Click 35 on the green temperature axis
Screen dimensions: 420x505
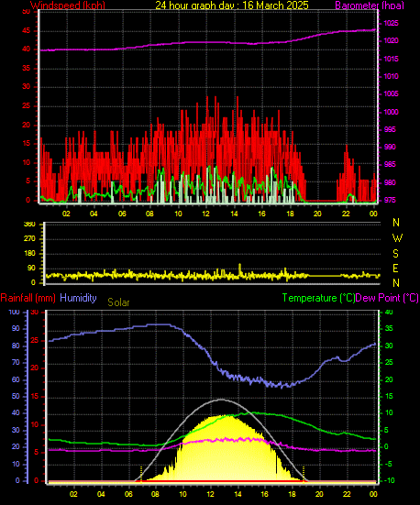pyautogui.click(x=389, y=328)
